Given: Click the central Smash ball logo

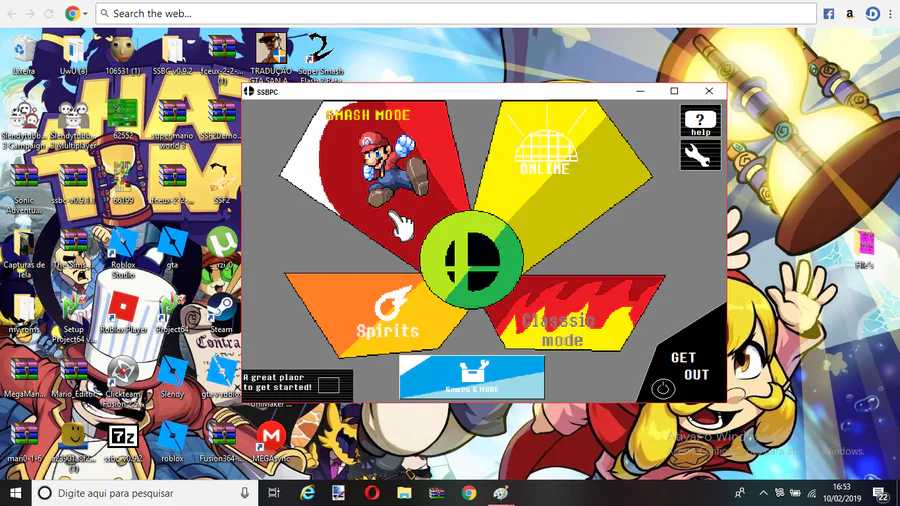Looking at the screenshot, I should click(472, 260).
